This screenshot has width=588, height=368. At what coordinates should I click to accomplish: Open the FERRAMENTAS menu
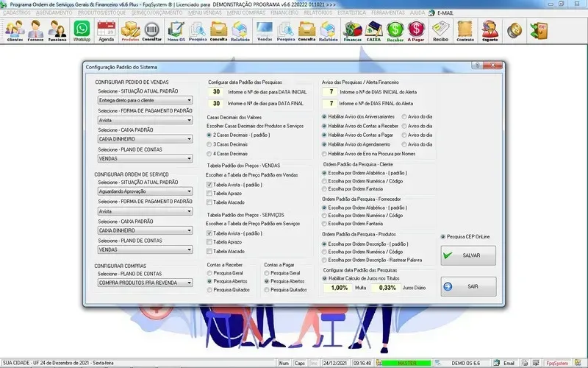tap(390, 13)
